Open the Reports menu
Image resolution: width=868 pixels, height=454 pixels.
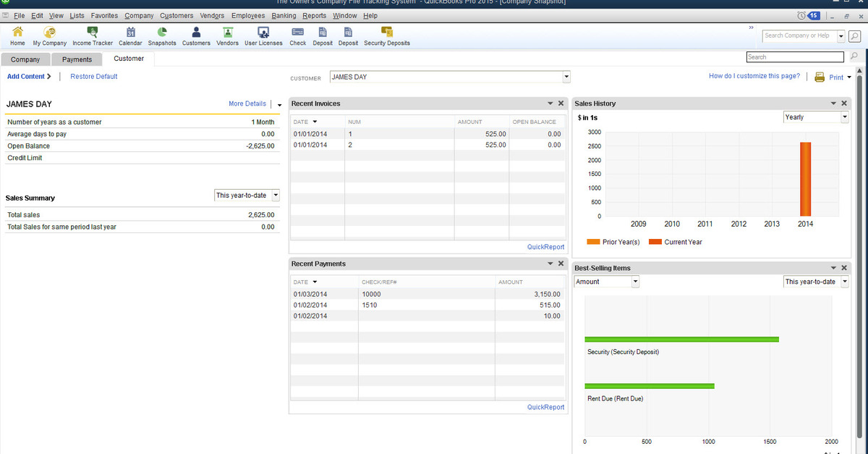click(x=314, y=16)
